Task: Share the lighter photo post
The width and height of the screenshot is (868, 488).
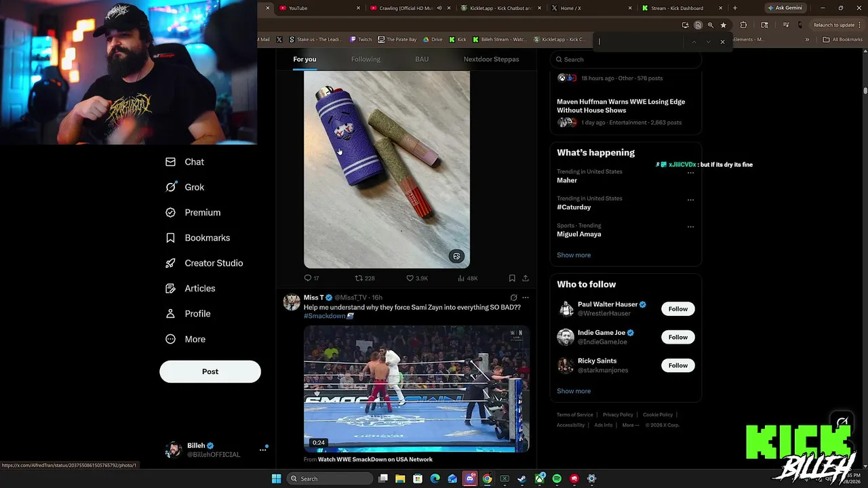Action: pos(525,278)
